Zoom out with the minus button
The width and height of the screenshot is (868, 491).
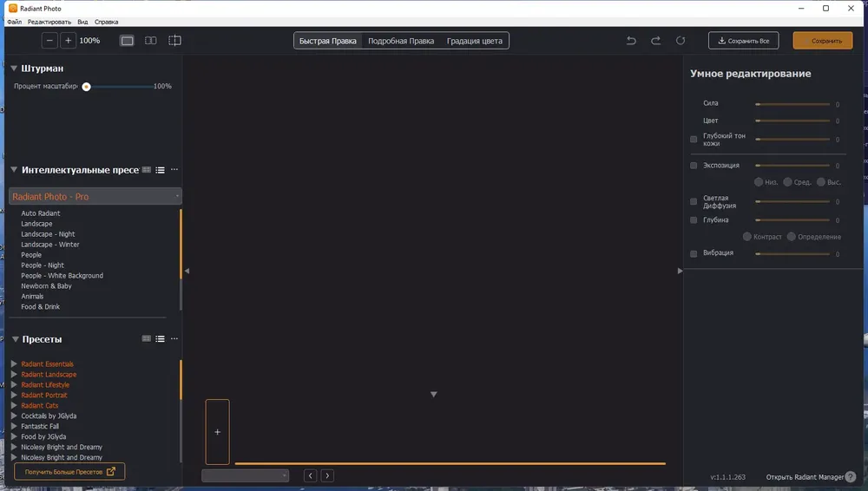[49, 41]
